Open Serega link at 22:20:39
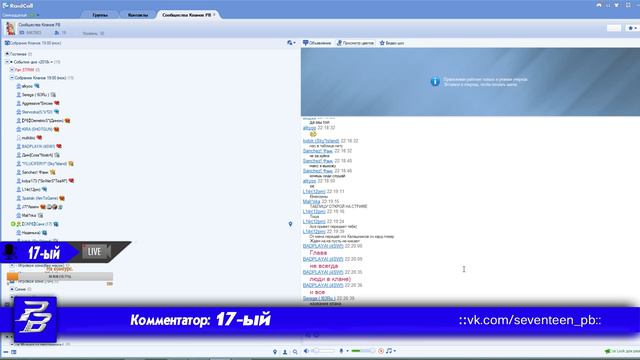The image size is (640, 360). pos(319,298)
